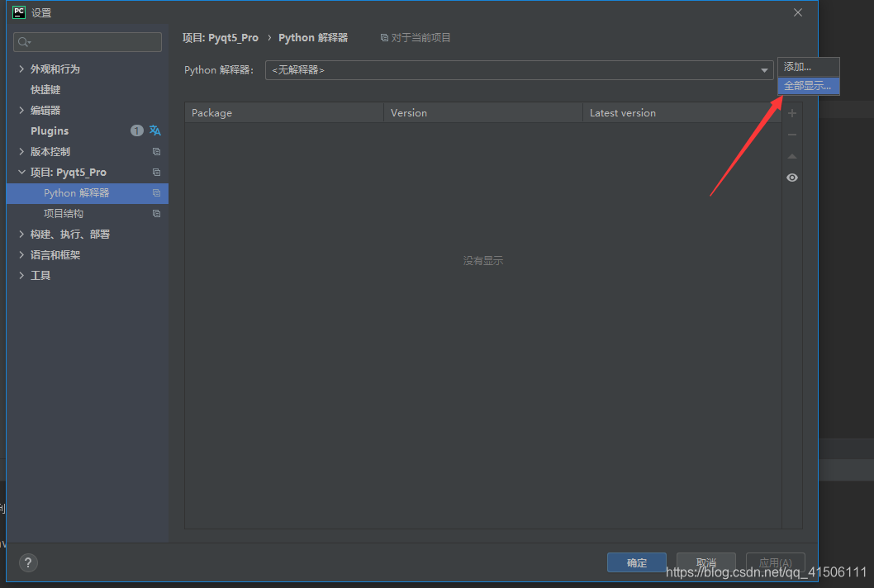Click the upgrade package up-arrow icon
Viewport: 874px width, 588px height.
tap(792, 156)
